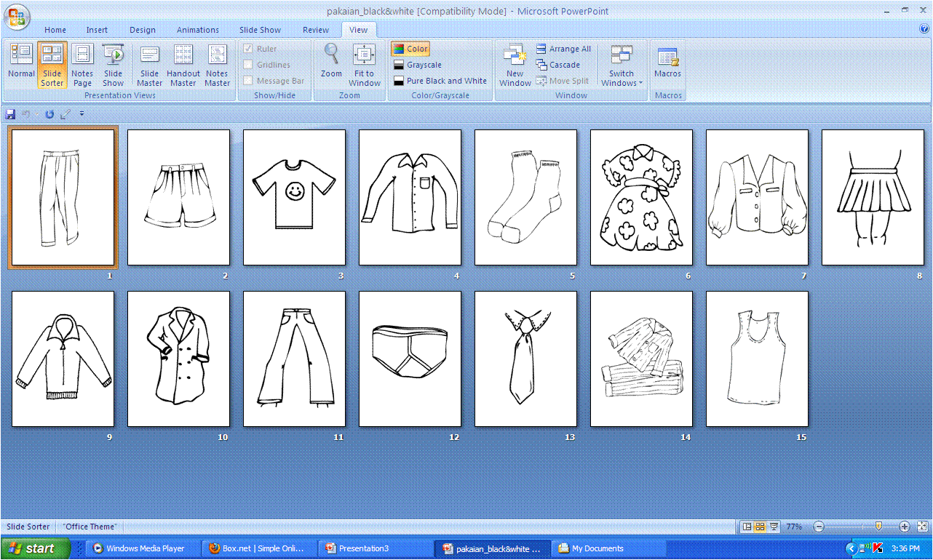
Task: Open a New Window
Action: tap(515, 64)
